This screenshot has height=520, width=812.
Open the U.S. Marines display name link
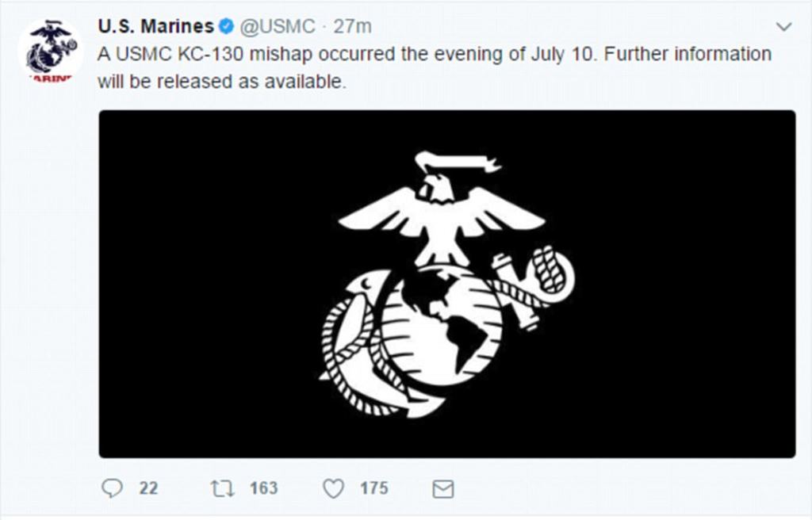click(155, 26)
